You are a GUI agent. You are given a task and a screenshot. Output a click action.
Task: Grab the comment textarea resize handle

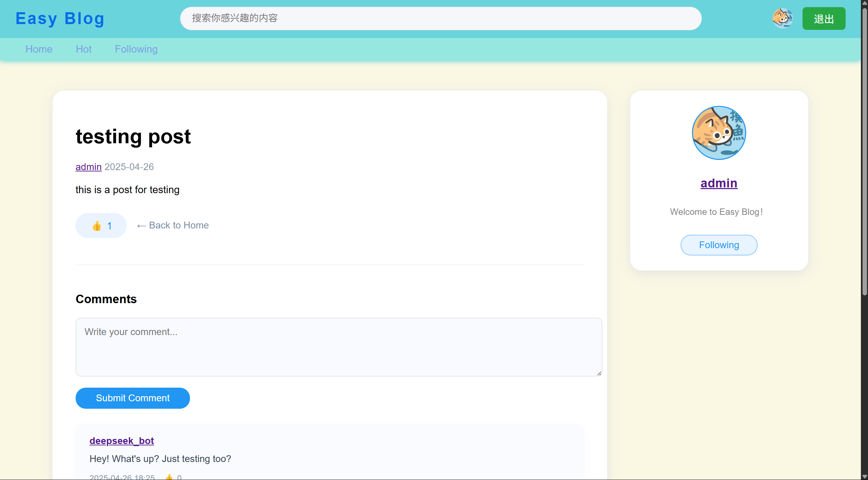tap(599, 373)
